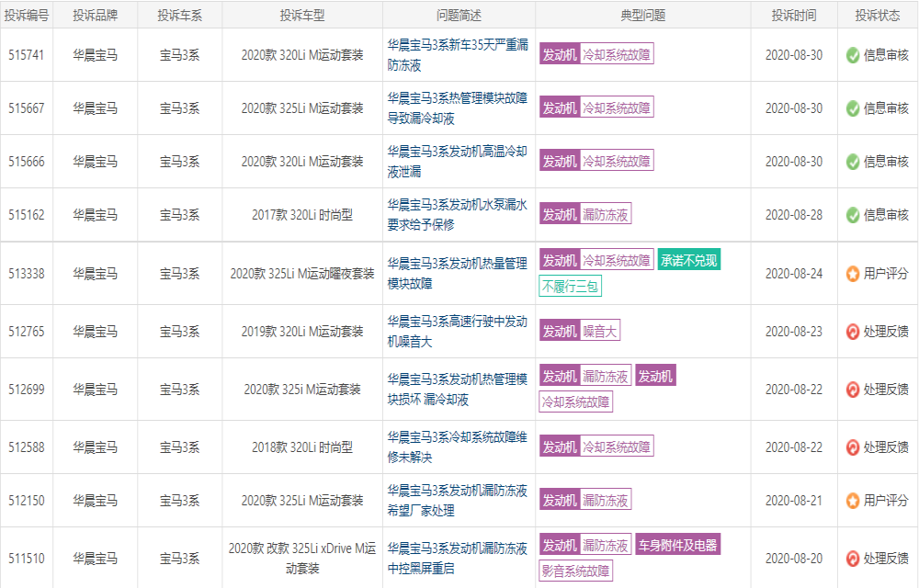919x588 pixels.
Task: Open complaint link 华晨宝马3系发动机热管理模块损坏 漏冷却液
Action: tap(458, 390)
